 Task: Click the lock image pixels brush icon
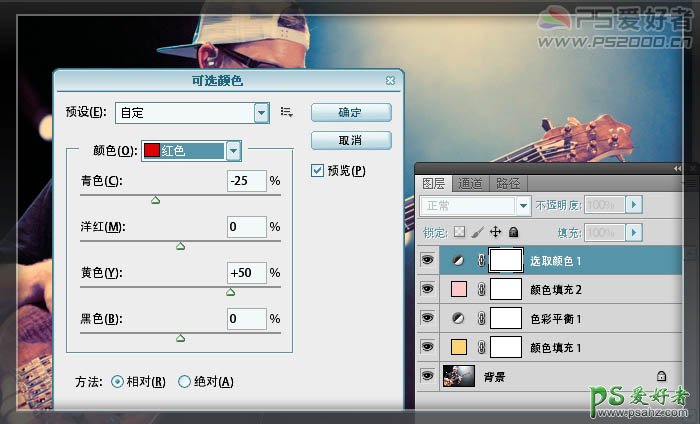pos(477,232)
